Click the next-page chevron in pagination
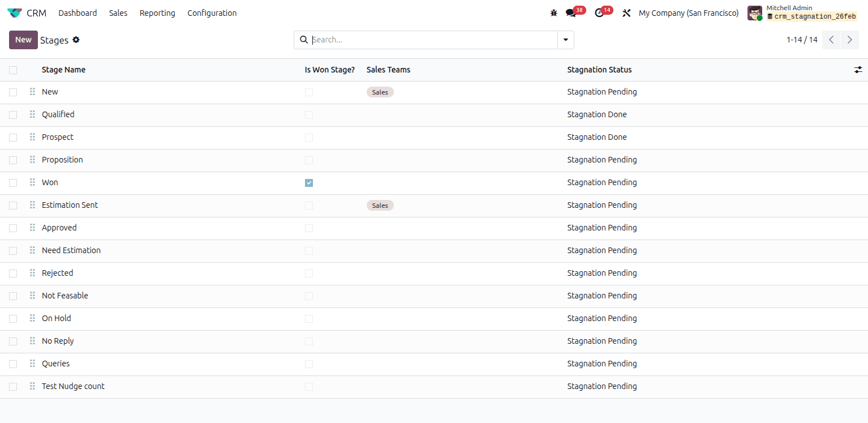Screen dimensions: 868x423 [849, 40]
